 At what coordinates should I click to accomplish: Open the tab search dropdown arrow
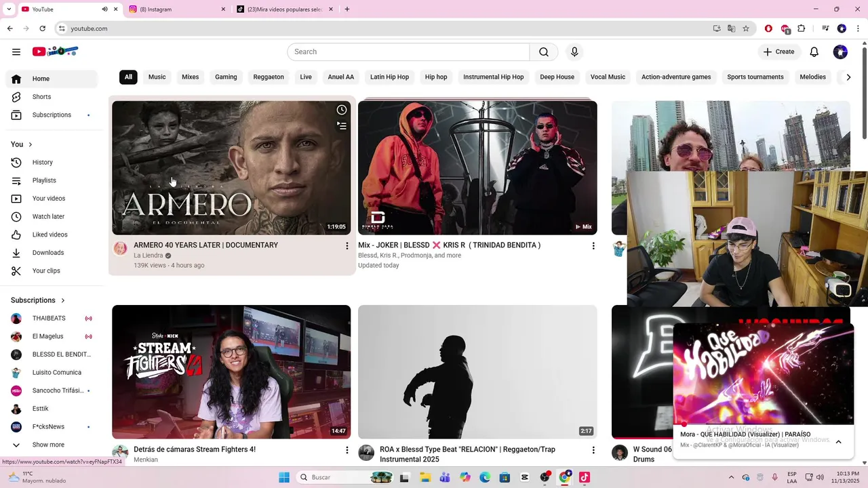pyautogui.click(x=9, y=9)
